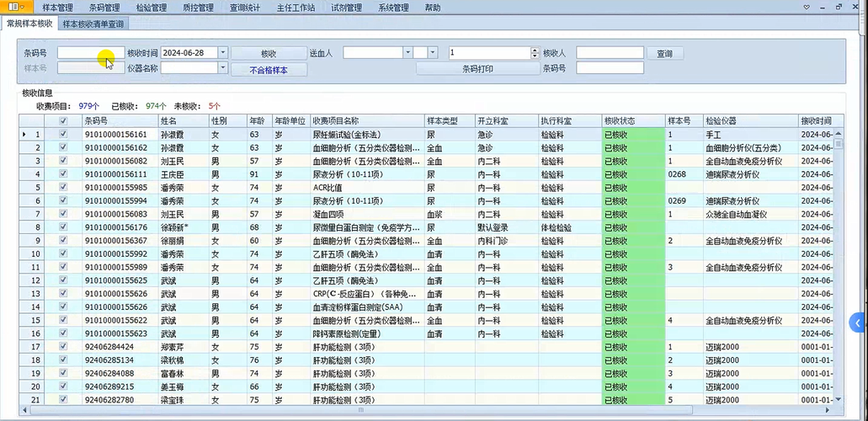Select the 降钙素原检测(定量) cell
The image size is (868, 421).
(x=366, y=333)
